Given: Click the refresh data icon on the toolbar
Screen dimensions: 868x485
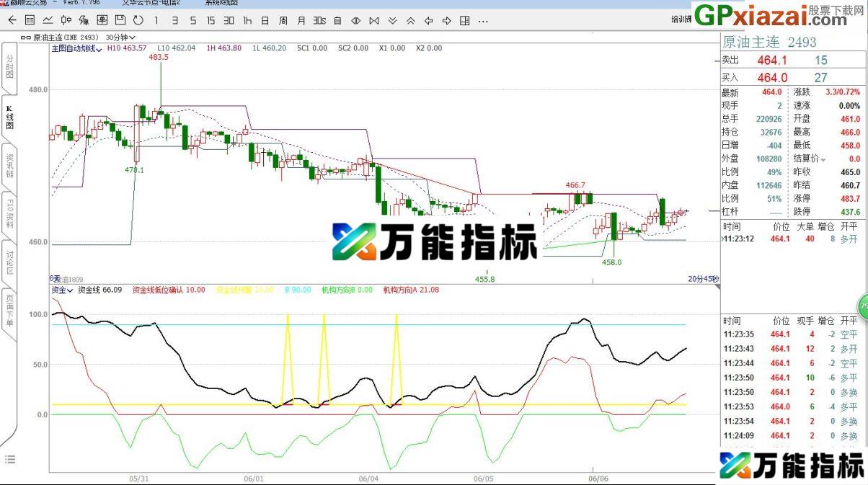Looking at the screenshot, I should pyautogui.click(x=138, y=20).
